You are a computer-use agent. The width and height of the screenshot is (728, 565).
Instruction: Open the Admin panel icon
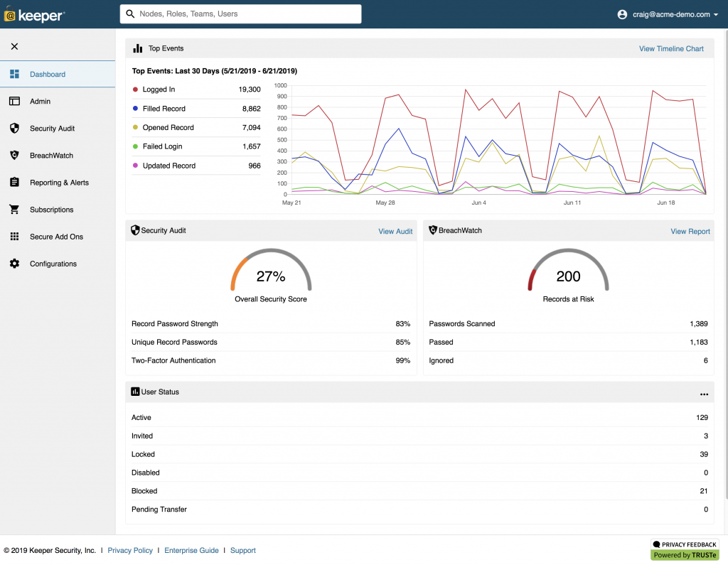point(13,101)
